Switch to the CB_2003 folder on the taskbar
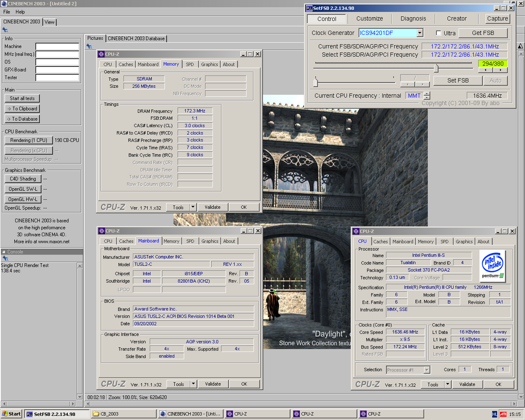 pos(123,414)
